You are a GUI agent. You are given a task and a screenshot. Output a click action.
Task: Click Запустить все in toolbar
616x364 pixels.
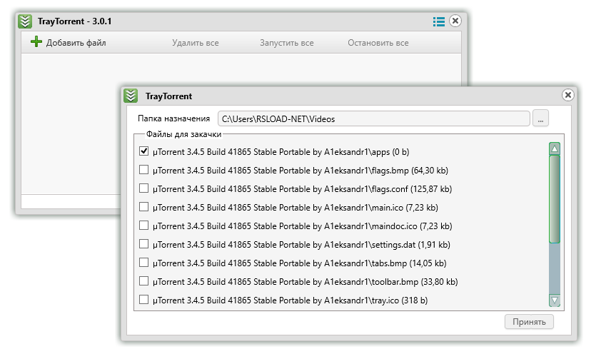click(x=287, y=43)
